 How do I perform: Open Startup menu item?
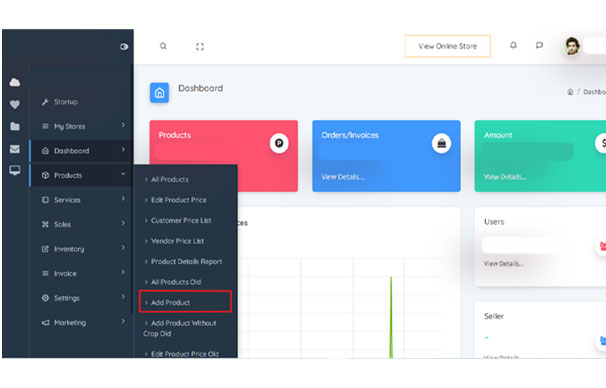click(x=66, y=102)
